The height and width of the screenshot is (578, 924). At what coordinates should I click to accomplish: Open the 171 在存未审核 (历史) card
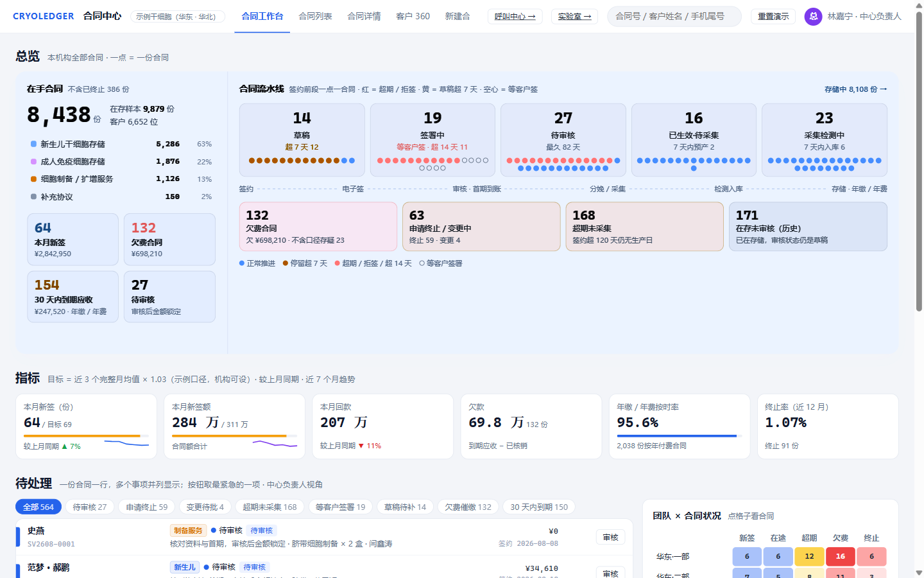click(808, 227)
